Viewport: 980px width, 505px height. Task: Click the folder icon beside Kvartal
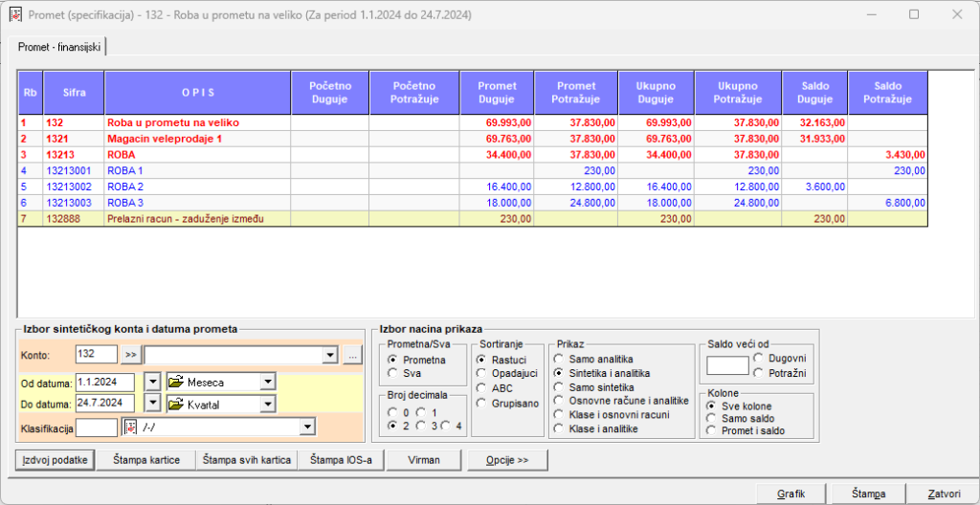click(177, 405)
